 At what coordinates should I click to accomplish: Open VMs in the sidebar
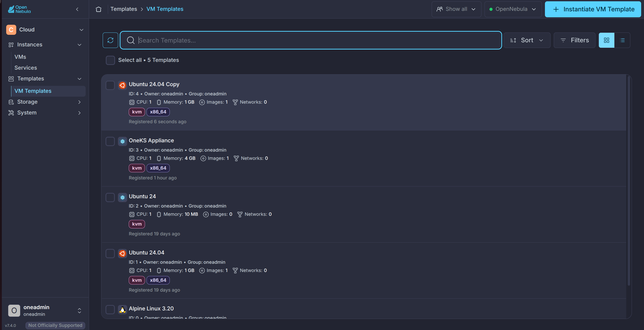pos(20,57)
